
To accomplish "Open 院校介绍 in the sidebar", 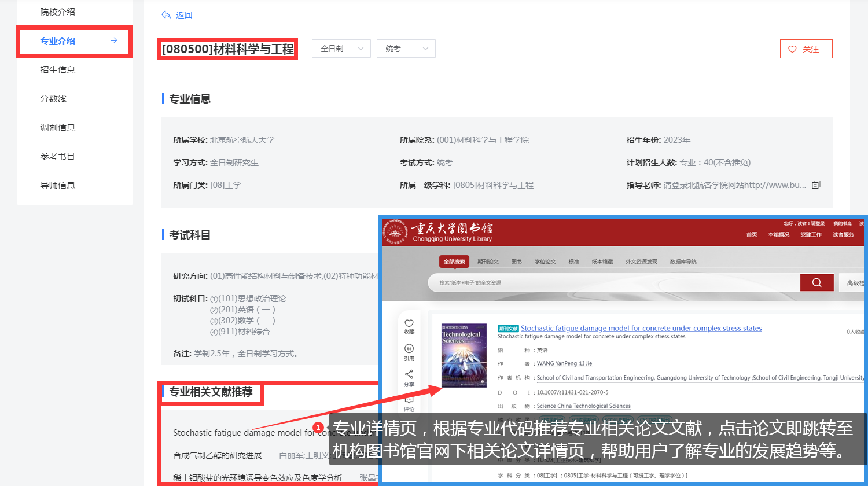I will point(58,12).
